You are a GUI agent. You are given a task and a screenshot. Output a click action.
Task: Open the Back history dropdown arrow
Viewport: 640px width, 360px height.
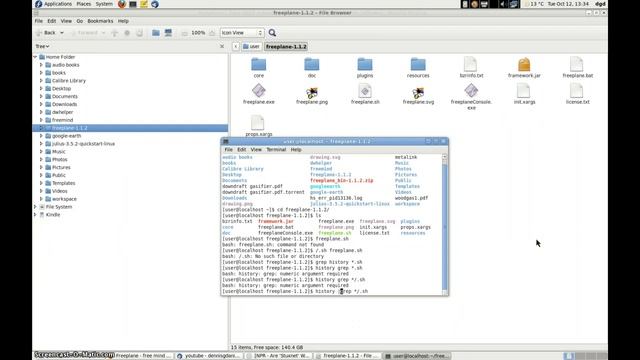point(62,33)
